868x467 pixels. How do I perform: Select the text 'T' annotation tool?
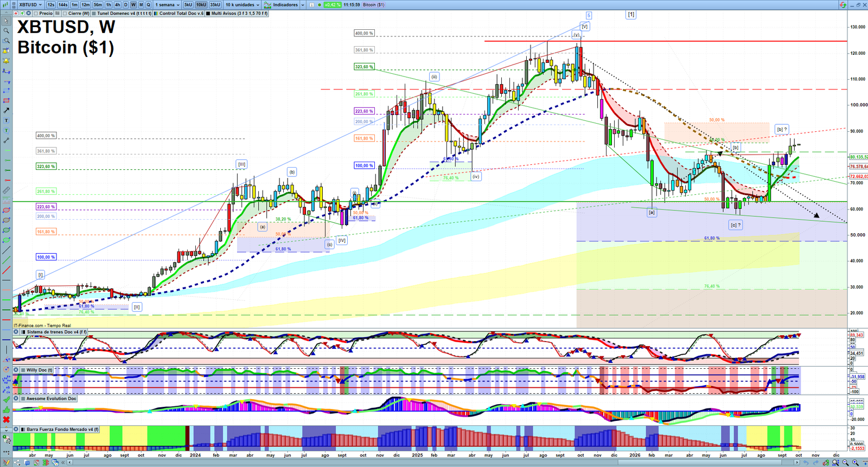pyautogui.click(x=6, y=120)
